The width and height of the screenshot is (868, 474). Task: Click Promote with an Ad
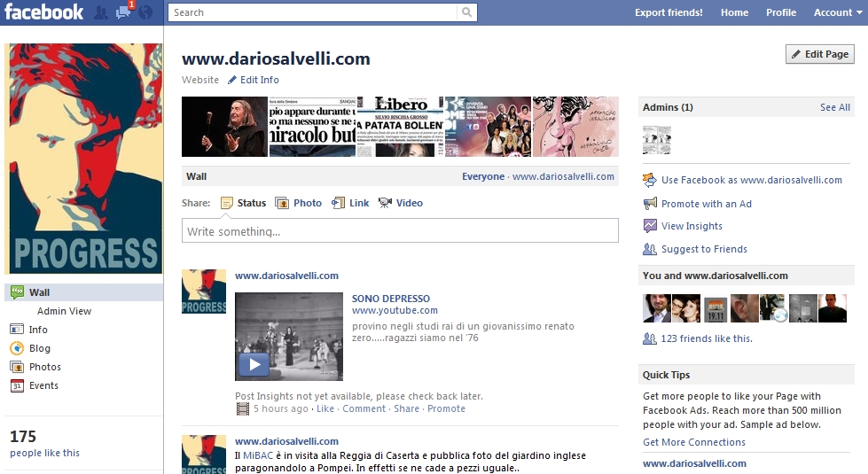pyautogui.click(x=706, y=204)
